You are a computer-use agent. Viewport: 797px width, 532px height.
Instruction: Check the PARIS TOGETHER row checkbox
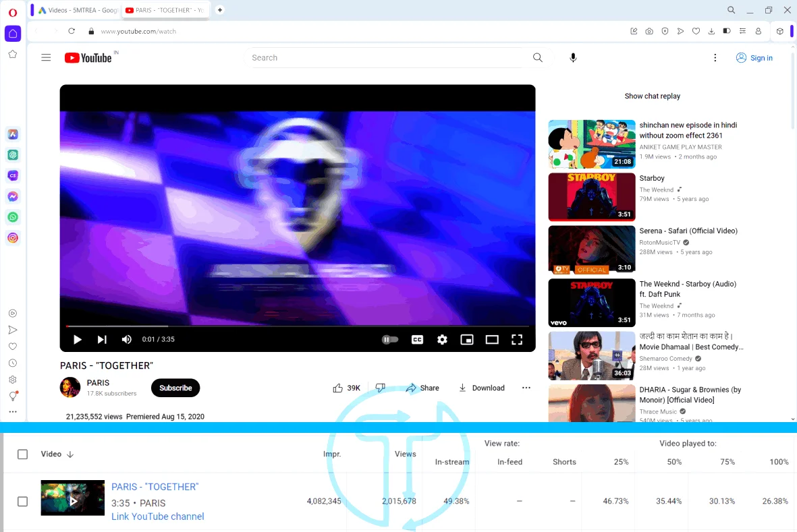(x=22, y=502)
